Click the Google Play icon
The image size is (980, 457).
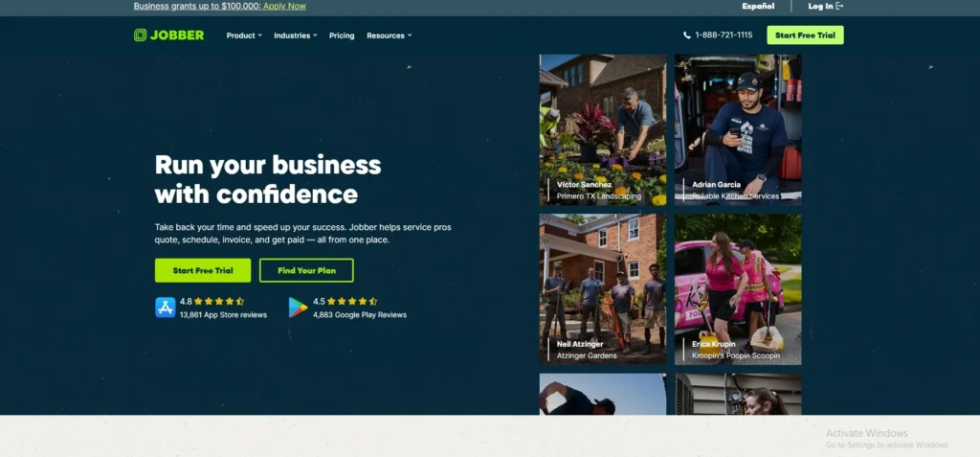pyautogui.click(x=299, y=307)
